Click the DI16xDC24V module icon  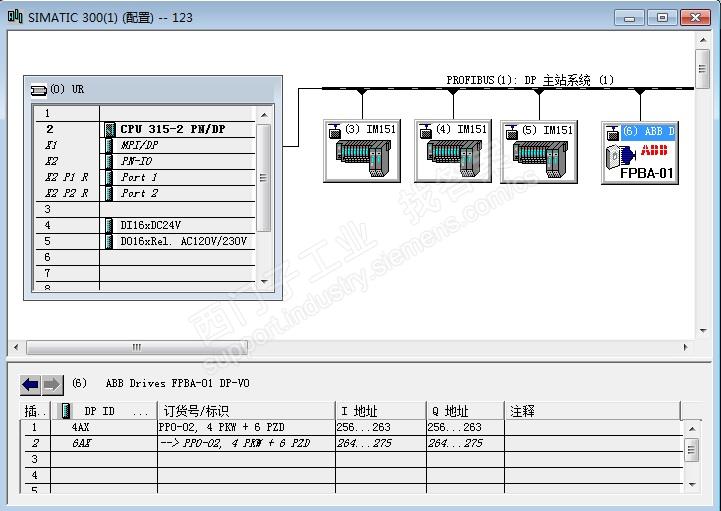coord(109,225)
